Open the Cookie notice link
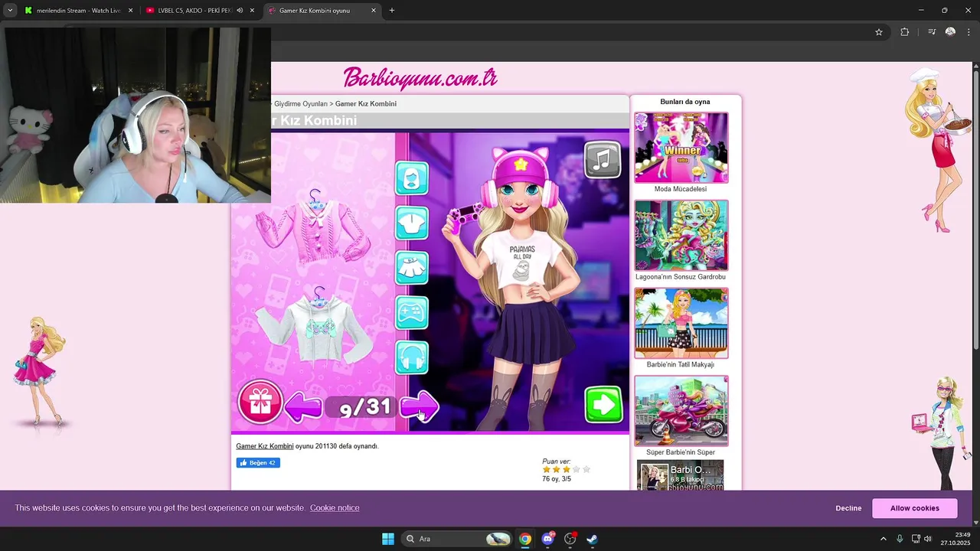 pyautogui.click(x=335, y=508)
